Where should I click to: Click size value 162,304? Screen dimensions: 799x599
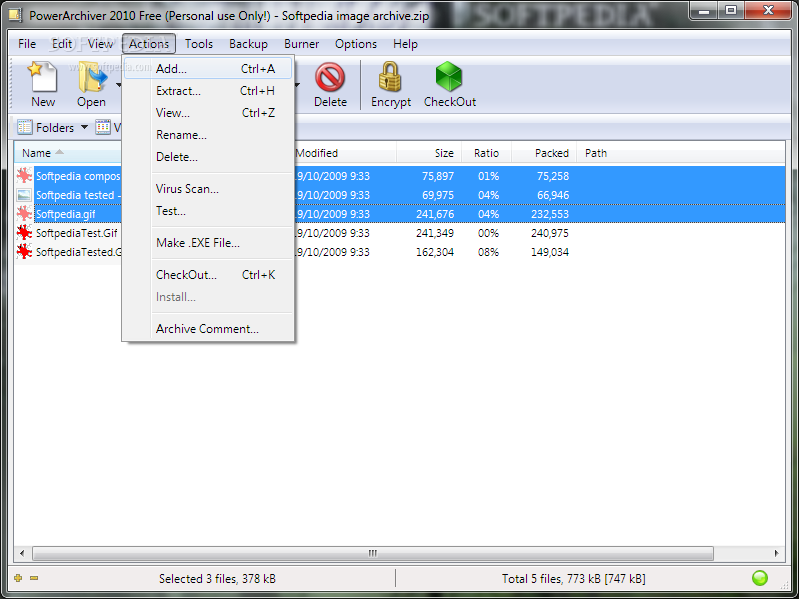(435, 252)
